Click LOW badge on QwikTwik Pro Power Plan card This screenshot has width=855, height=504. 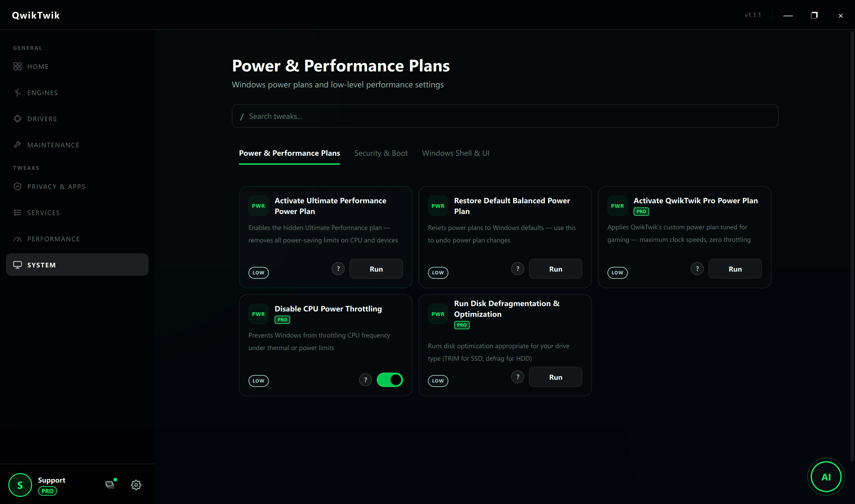(x=617, y=273)
